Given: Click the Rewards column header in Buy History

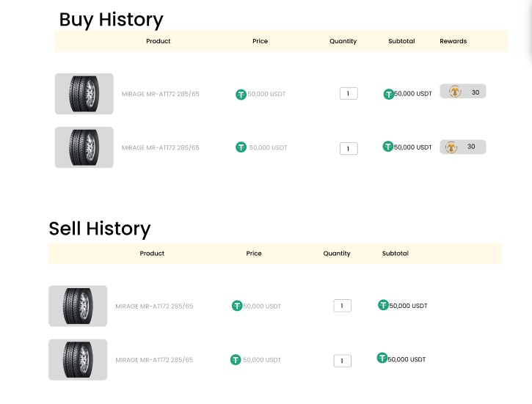Looking at the screenshot, I should click(x=453, y=41).
